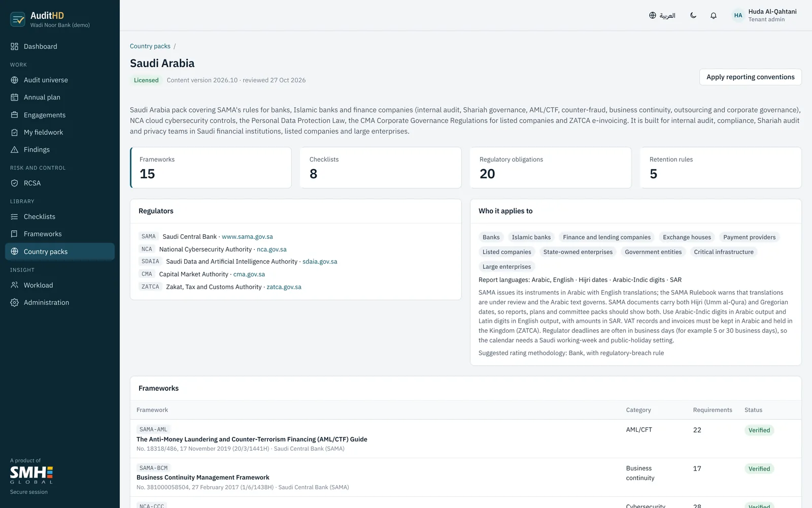Viewport: 812px width, 508px height.
Task: Click the Requirements column header
Action: (713, 410)
